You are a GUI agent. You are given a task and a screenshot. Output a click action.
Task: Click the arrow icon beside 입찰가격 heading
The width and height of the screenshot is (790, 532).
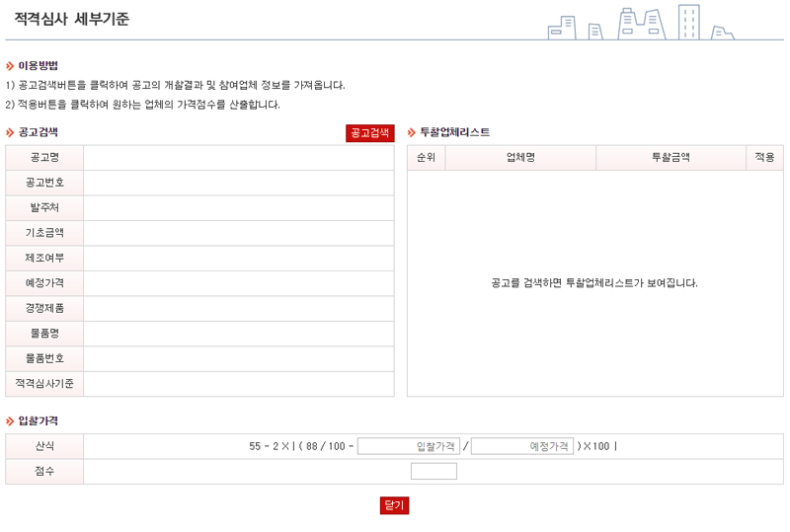(10, 421)
